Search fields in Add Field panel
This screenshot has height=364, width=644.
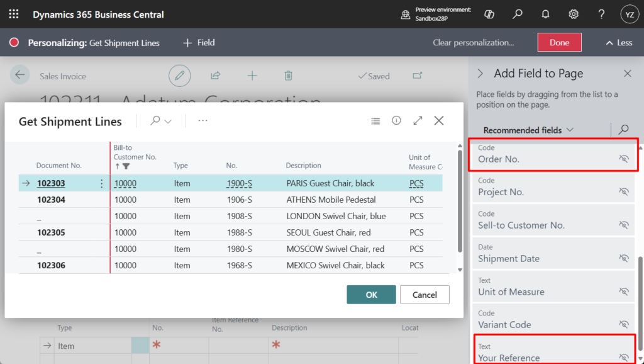point(623,130)
